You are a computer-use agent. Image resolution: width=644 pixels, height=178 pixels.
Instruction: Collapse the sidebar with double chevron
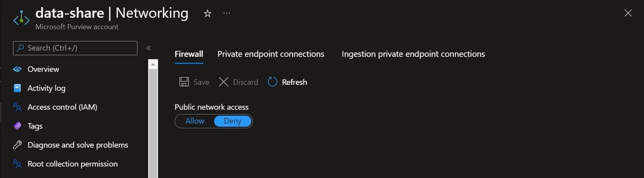(x=149, y=48)
